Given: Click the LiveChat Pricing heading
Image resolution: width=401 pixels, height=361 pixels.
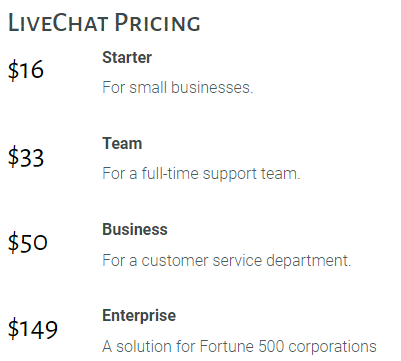Looking at the screenshot, I should pyautogui.click(x=104, y=23).
